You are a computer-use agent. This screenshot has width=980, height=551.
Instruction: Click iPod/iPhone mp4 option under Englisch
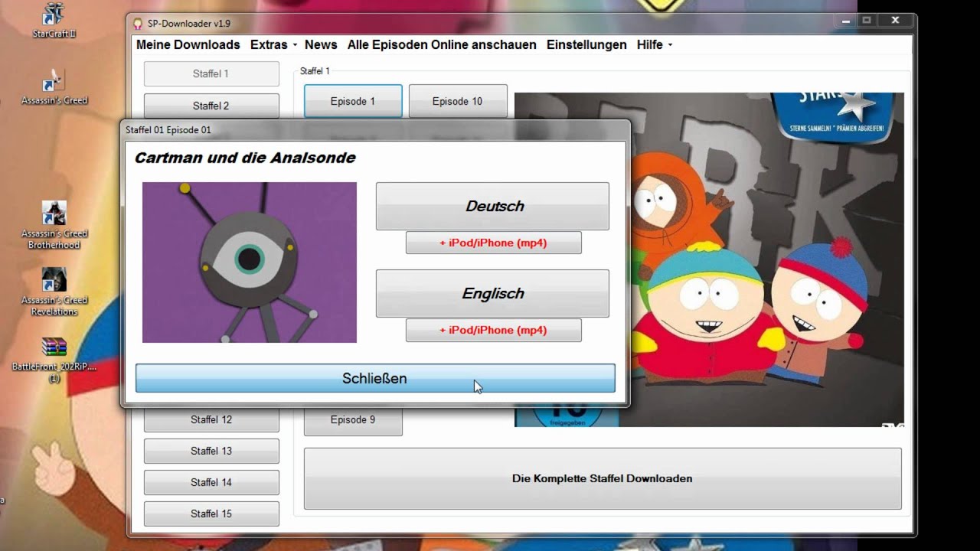[x=494, y=330]
